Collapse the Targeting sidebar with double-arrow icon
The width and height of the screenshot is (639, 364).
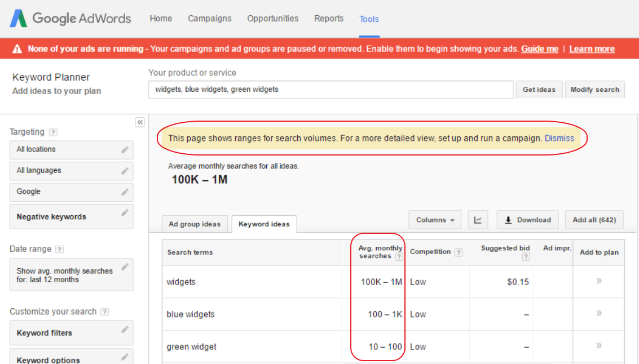coord(140,122)
